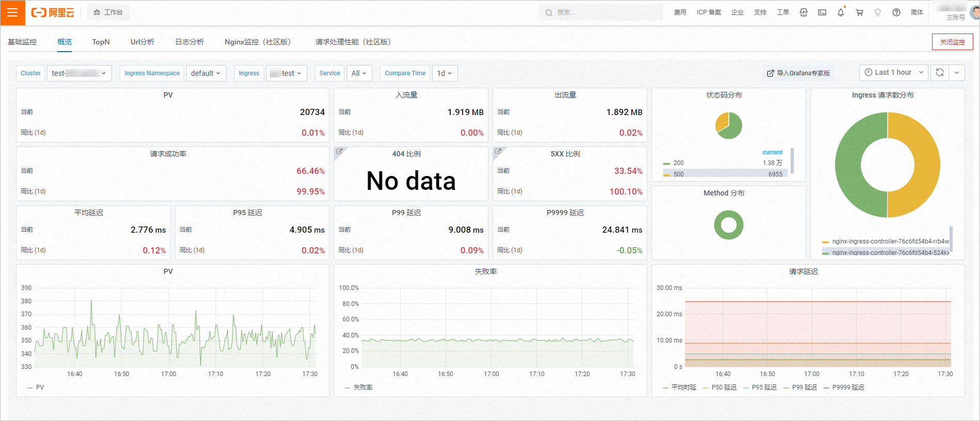Click the dashboard refresh icon
Viewport: 980px width, 421px height.
[x=940, y=73]
